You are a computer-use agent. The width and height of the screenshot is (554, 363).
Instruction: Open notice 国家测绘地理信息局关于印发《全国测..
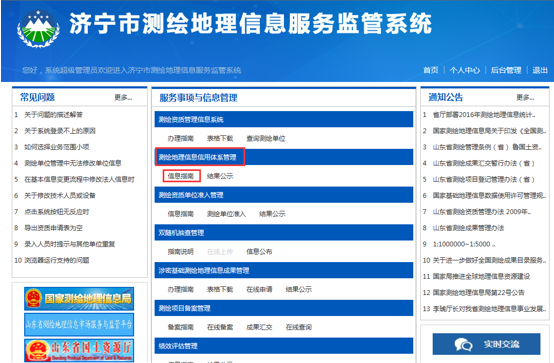[489, 131]
